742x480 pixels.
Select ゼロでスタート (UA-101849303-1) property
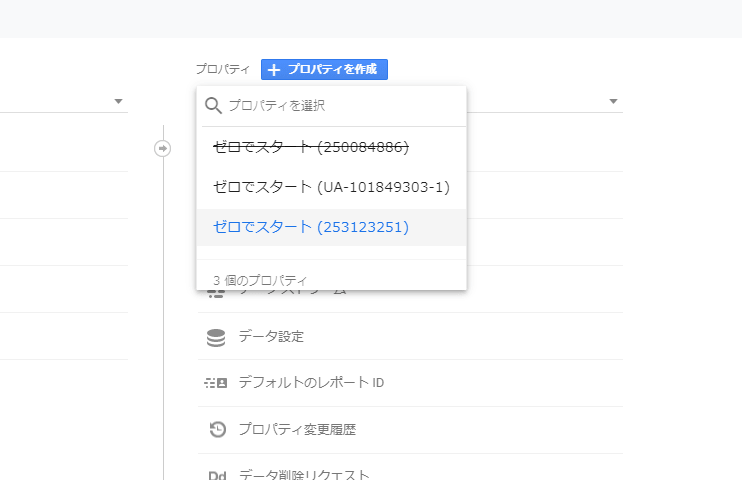coord(331,187)
